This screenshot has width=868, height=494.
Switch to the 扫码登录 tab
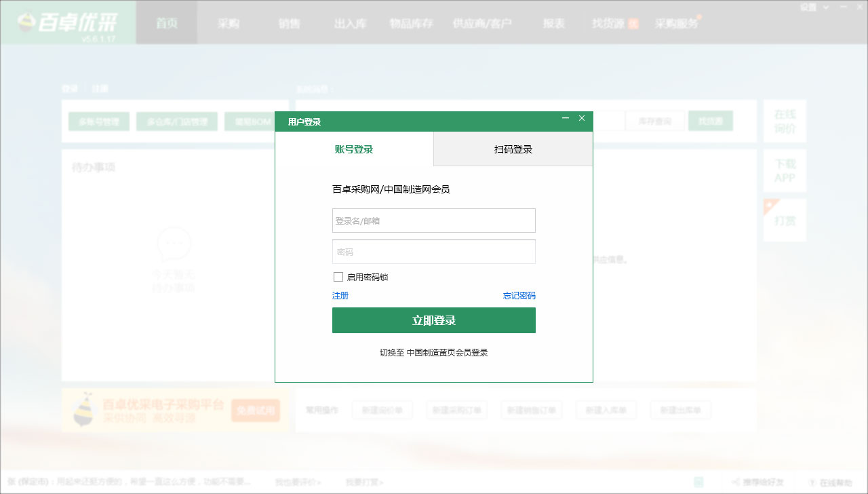(513, 149)
